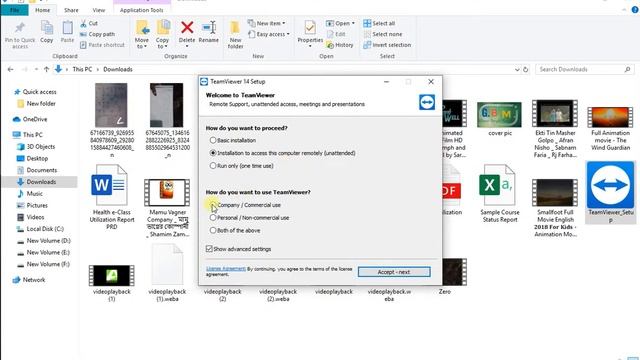Image resolution: width=640 pixels, height=360 pixels.
Task: Expand address bar history dropdown
Action: pyautogui.click(x=517, y=69)
